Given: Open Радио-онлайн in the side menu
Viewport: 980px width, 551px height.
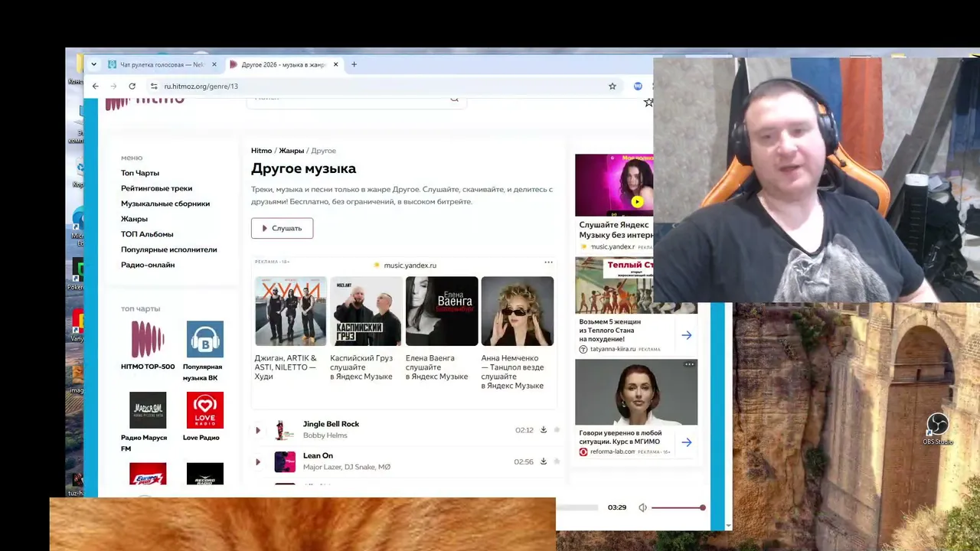Looking at the screenshot, I should (148, 265).
